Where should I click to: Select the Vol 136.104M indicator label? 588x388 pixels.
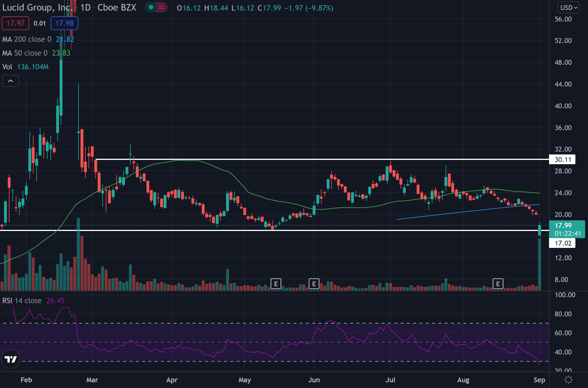click(25, 67)
